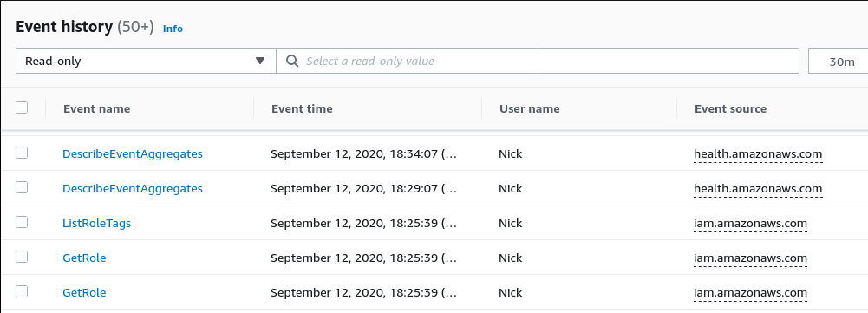The height and width of the screenshot is (313, 868).
Task: Click the 30m time range button
Action: pyautogui.click(x=839, y=61)
